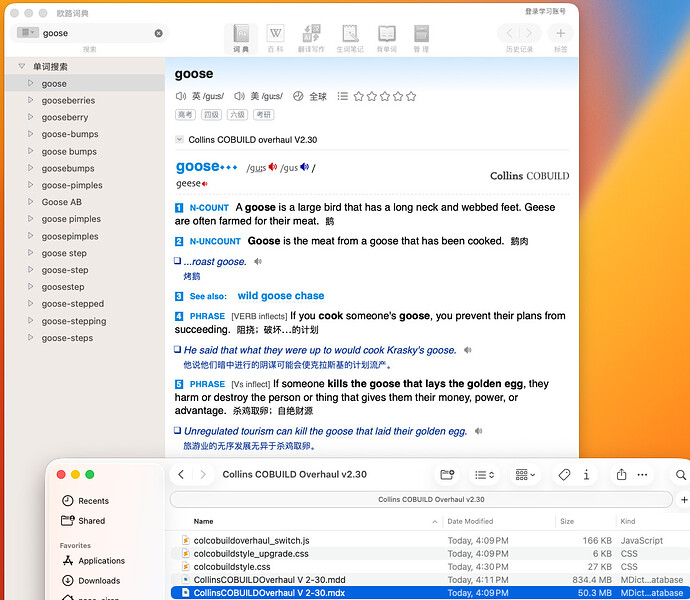Play audio for Krasky's goose example
This screenshot has height=600, width=690.
[468, 350]
